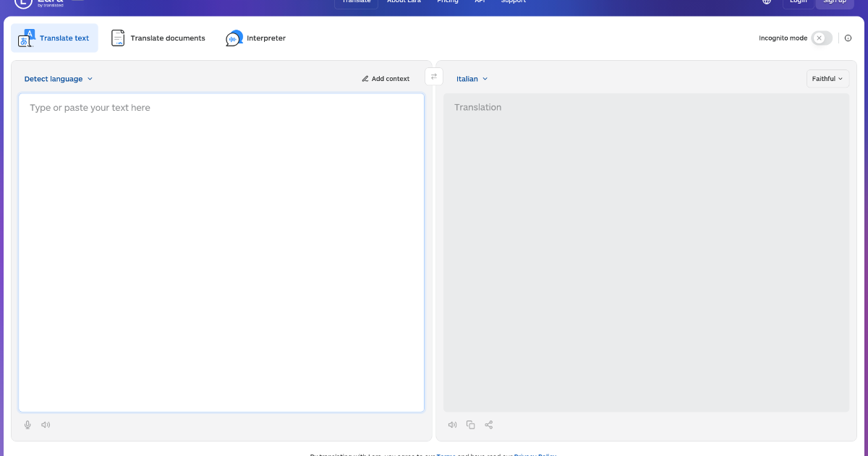Switch to the Translate documents tab
Image resolution: width=868 pixels, height=456 pixels.
point(158,38)
